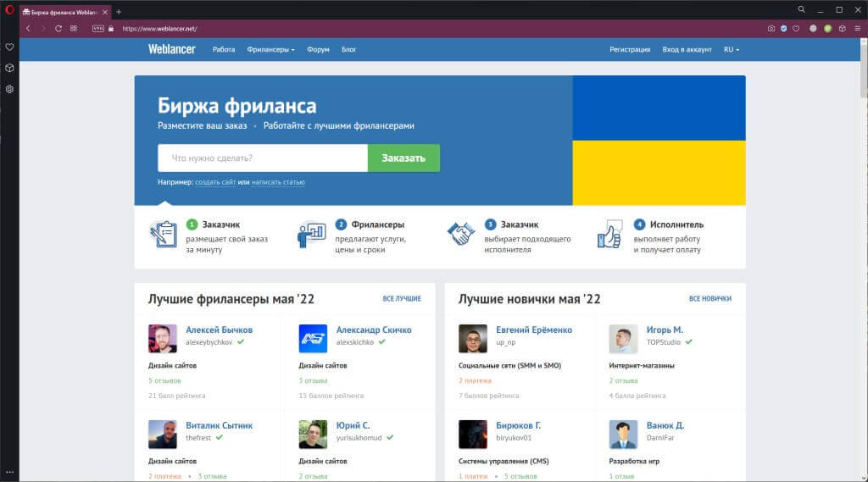Click Игорь М. avatar photo
This screenshot has height=482, width=868.
click(x=623, y=339)
